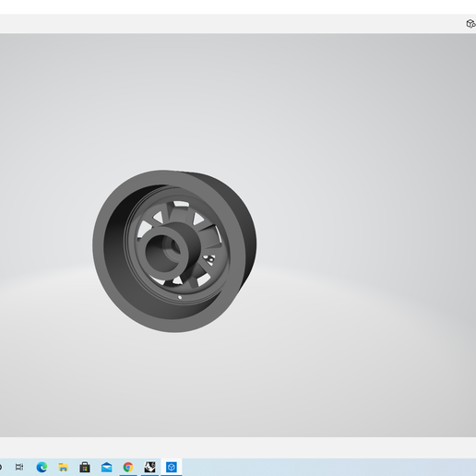
Task: Open the 3D library cube icon
Action: pos(470,24)
